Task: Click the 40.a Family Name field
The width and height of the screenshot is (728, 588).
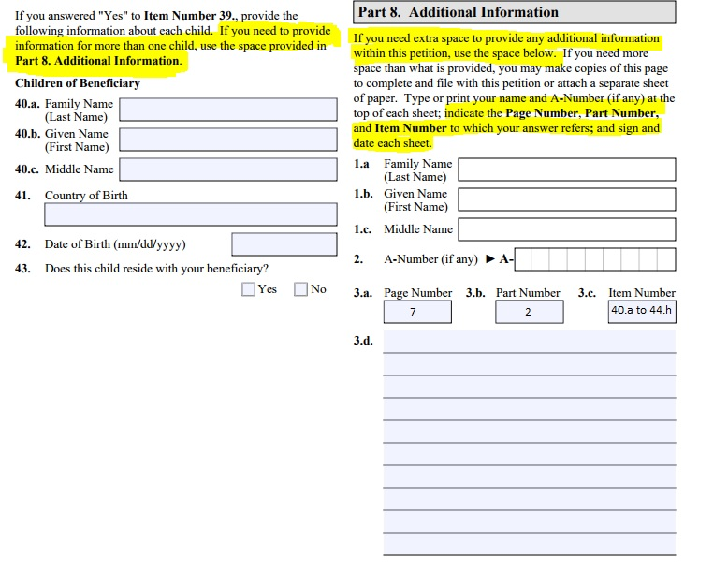Action: tap(227, 110)
